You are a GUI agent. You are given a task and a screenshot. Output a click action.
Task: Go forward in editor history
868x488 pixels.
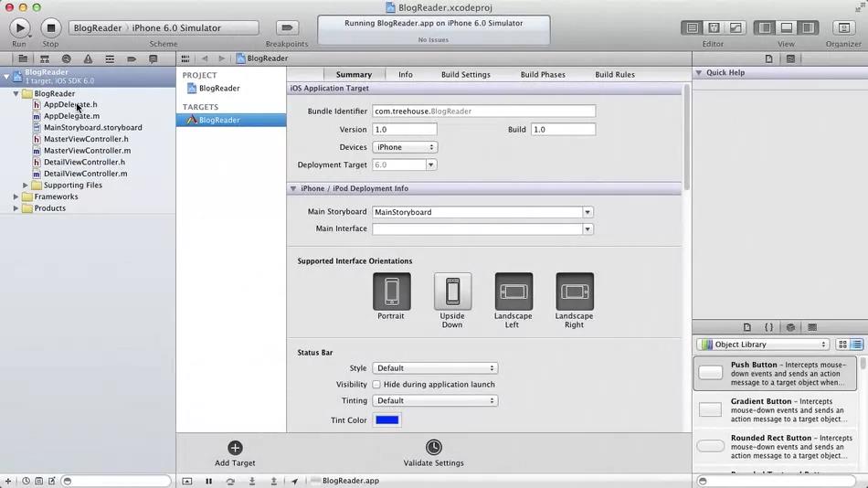pos(221,58)
